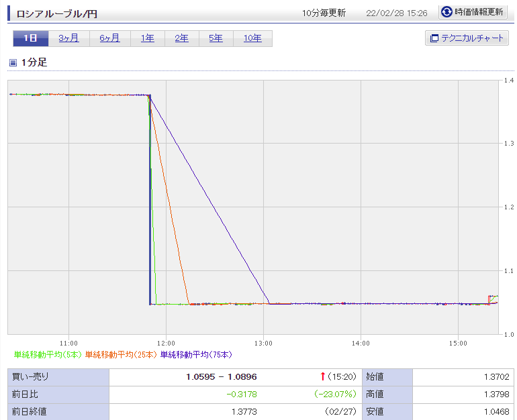Click the 単純移動平均(25本) orange legend
This screenshot has height=420, width=517.
121,354
